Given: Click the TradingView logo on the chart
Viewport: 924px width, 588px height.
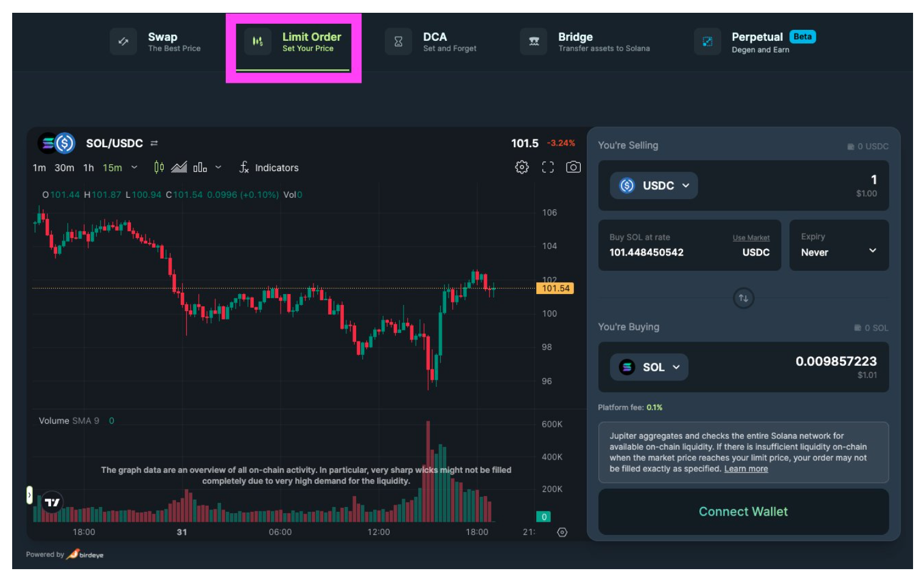Looking at the screenshot, I should click(52, 502).
